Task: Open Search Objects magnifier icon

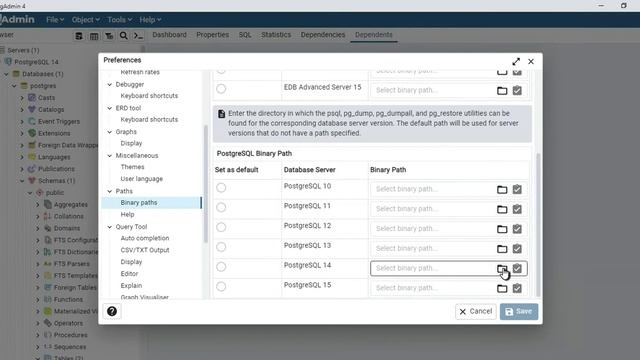Action: coord(124,36)
